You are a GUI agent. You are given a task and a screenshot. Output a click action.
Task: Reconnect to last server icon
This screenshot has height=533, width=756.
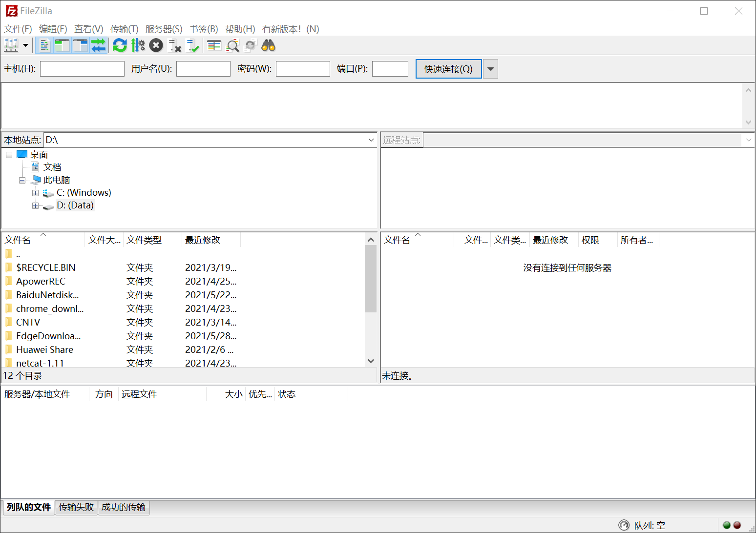[192, 45]
